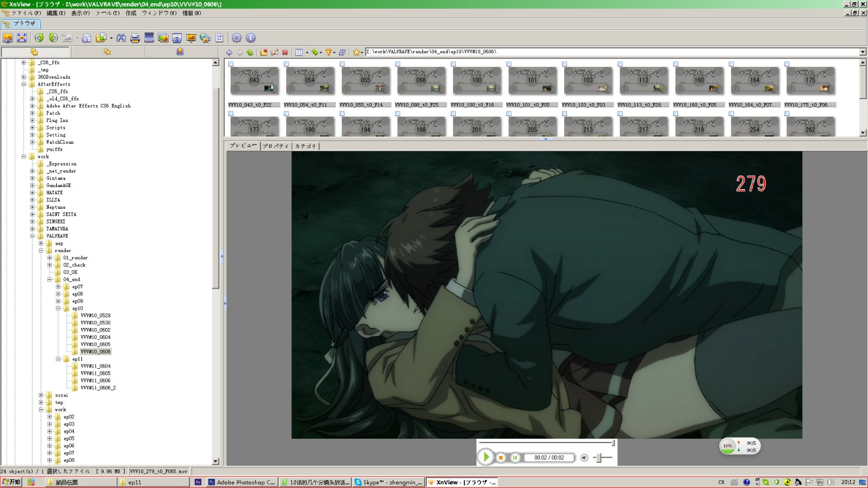This screenshot has height=488, width=868.
Task: Tick checkbox on VVV10_043 thumbnail
Action: point(231,64)
